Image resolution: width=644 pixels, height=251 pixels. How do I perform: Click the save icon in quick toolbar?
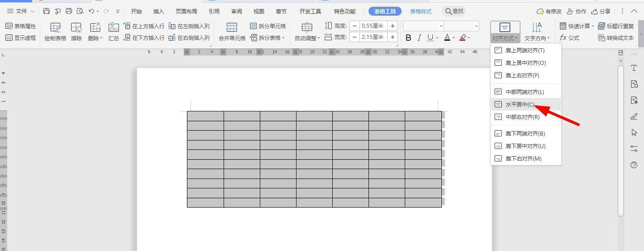(47, 11)
